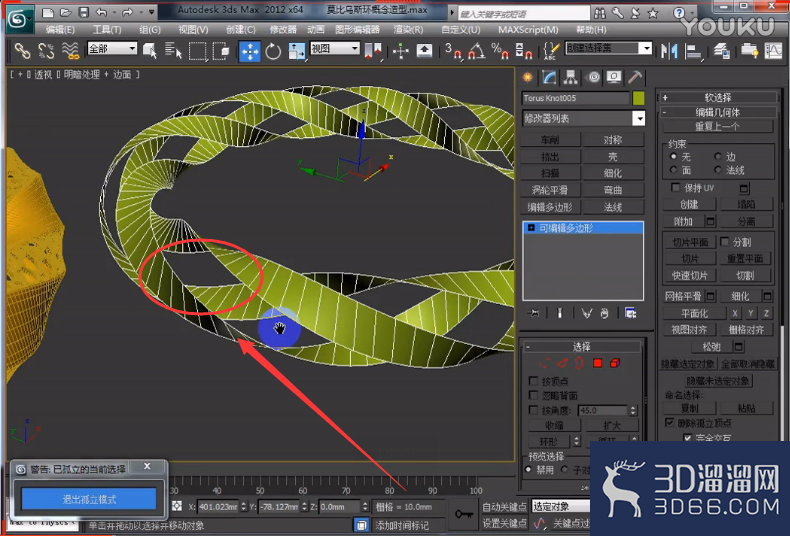Open the 视图(V) menu

pyautogui.click(x=193, y=30)
